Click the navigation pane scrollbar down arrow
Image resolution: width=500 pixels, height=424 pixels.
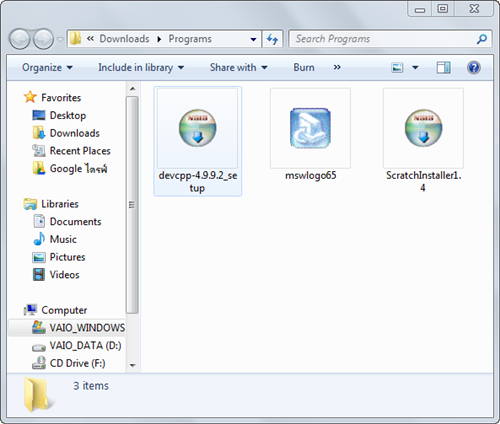[x=133, y=365]
